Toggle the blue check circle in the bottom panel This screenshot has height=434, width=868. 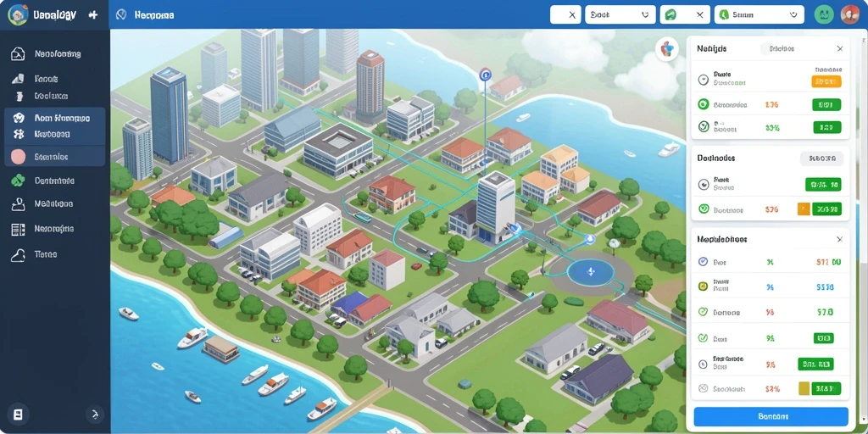tap(703, 261)
